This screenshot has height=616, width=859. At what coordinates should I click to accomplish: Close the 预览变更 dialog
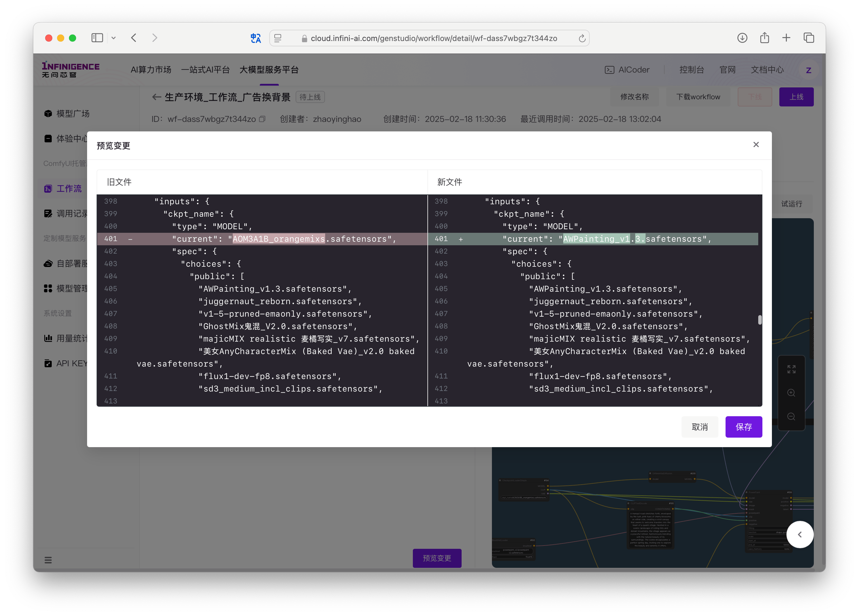[756, 144]
